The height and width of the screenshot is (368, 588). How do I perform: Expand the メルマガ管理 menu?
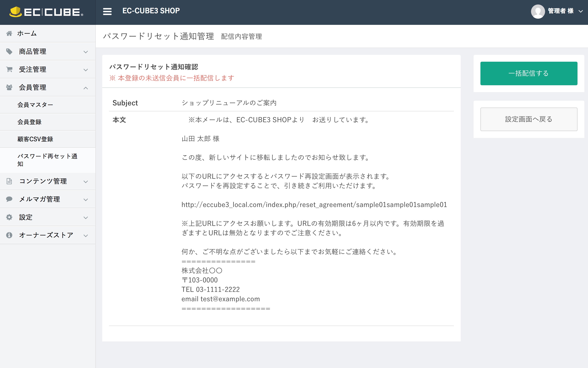tap(85, 200)
